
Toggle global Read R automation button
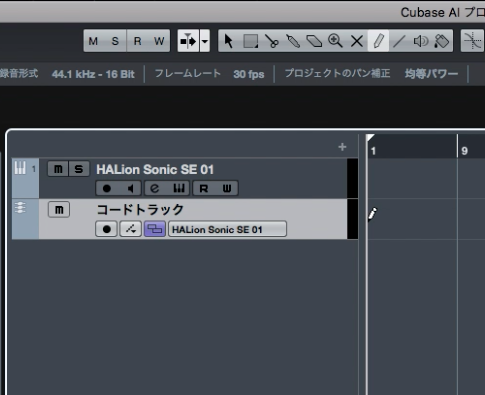(137, 41)
